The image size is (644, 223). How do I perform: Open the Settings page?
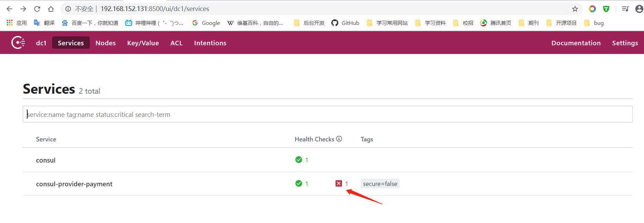pos(625,43)
